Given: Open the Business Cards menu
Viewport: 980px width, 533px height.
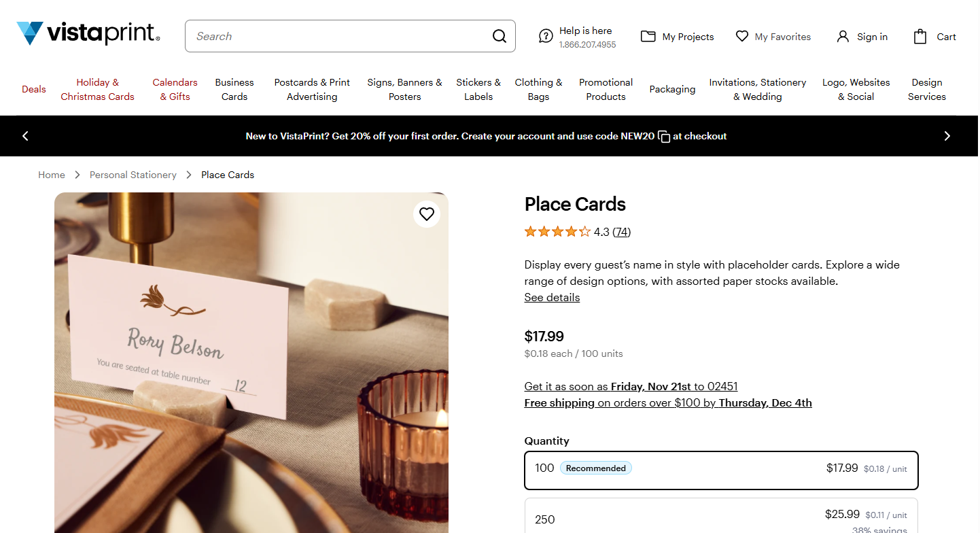Looking at the screenshot, I should coord(234,89).
